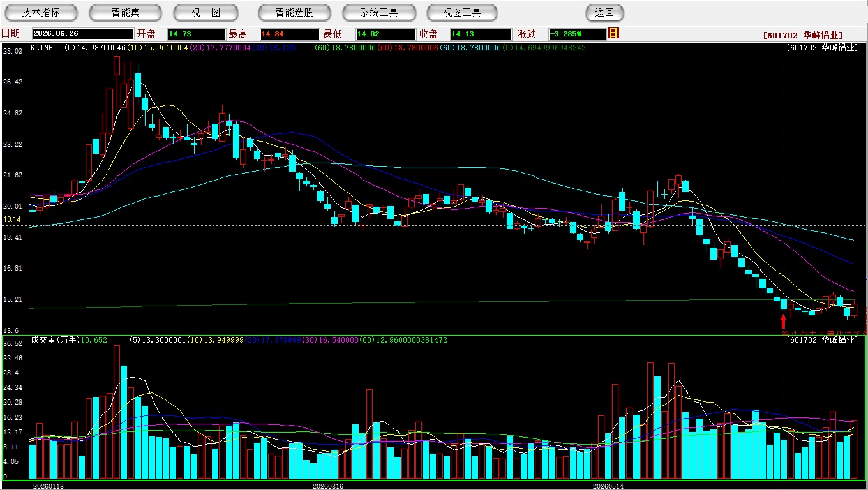
Task: Click the date field showing 2026.06.26
Action: 82,34
